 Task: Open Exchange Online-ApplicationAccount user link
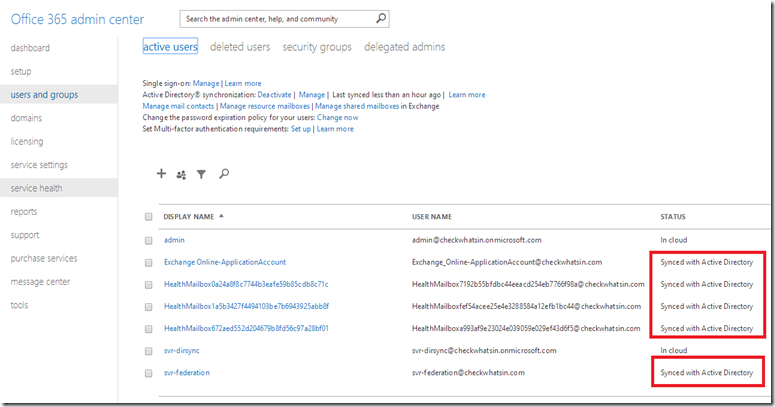pyautogui.click(x=225, y=262)
